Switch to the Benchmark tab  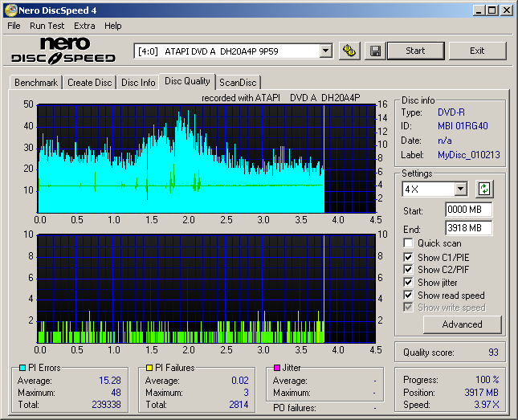[36, 82]
